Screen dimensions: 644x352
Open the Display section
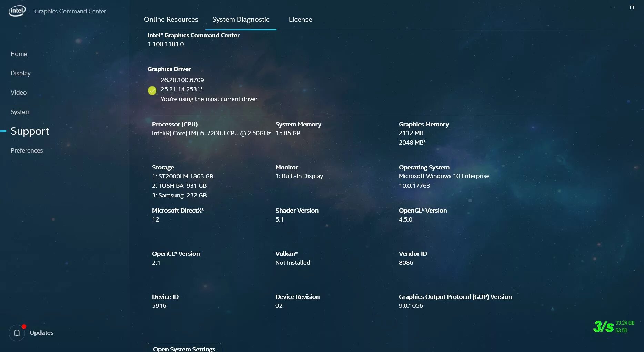pyautogui.click(x=21, y=73)
